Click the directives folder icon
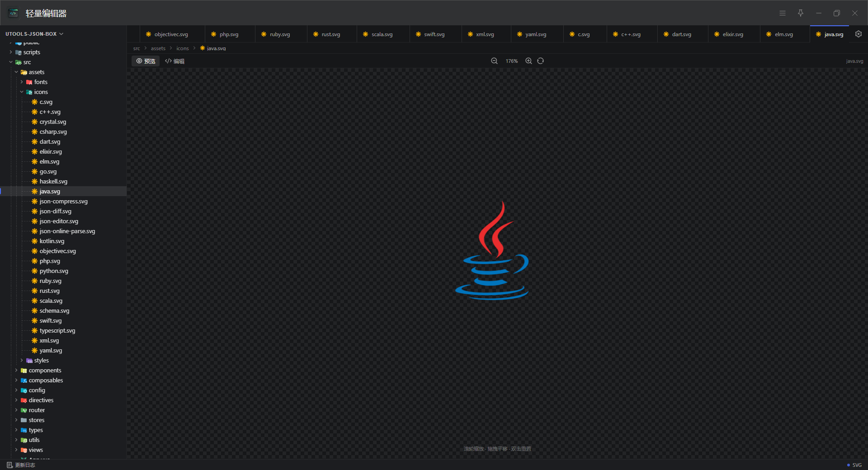Image resolution: width=868 pixels, height=470 pixels. click(24, 400)
